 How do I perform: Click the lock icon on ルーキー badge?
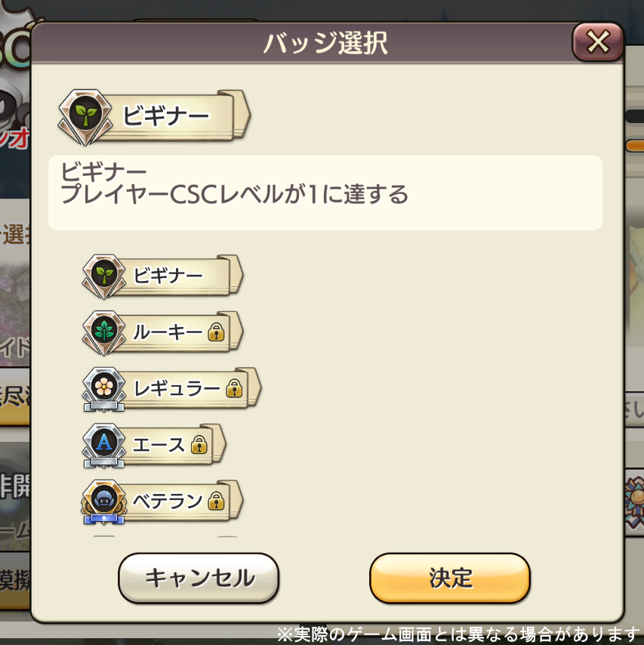216,332
